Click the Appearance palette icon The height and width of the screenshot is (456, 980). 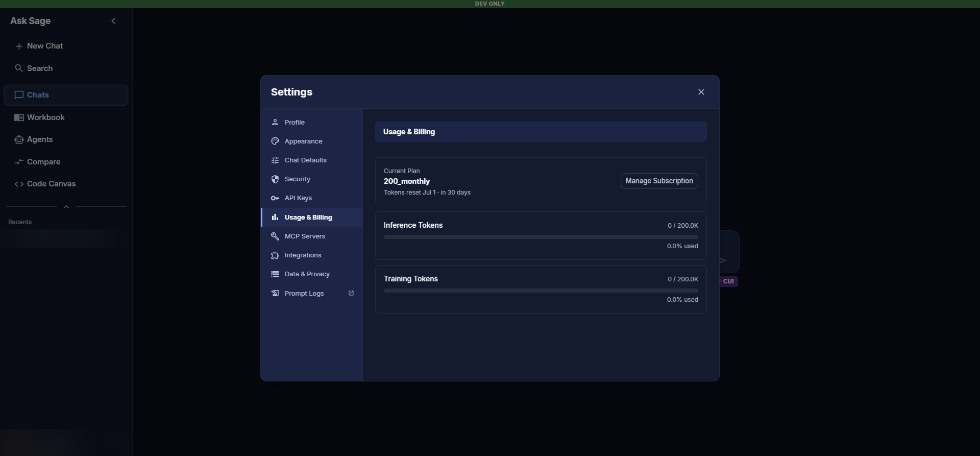click(x=275, y=141)
